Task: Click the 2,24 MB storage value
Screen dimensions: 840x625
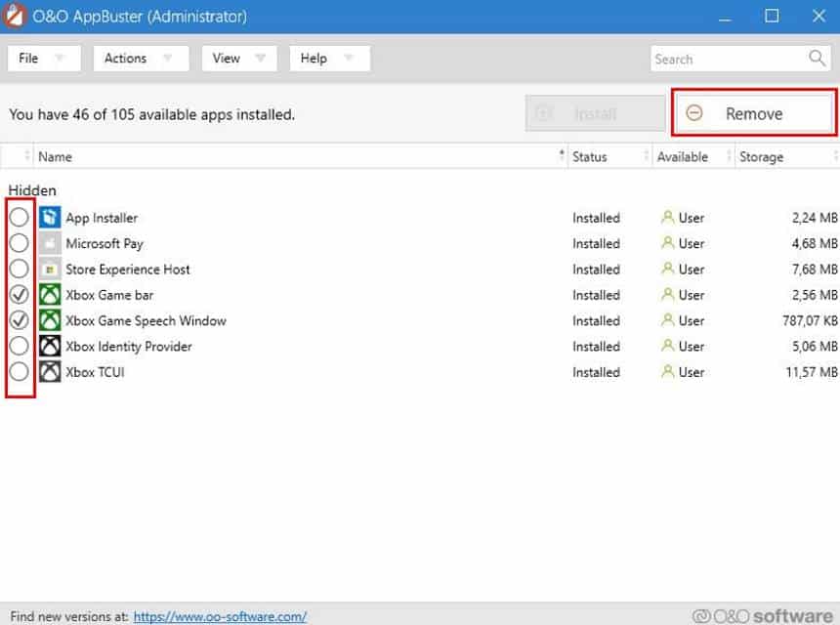Action: [815, 218]
